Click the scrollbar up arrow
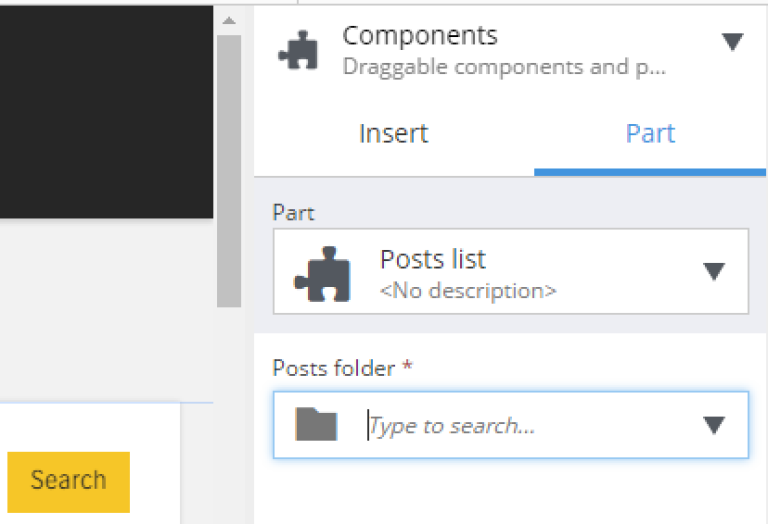The image size is (768, 524). [229, 21]
